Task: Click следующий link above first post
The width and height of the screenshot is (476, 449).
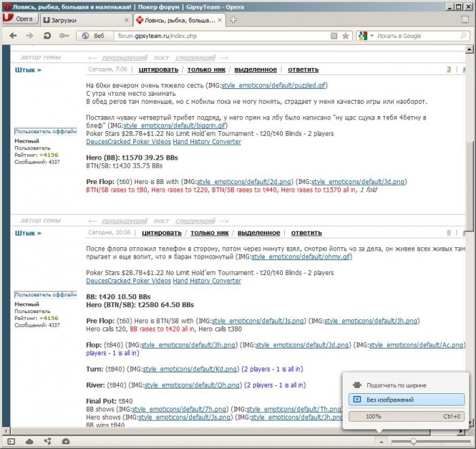Action: [x=196, y=58]
